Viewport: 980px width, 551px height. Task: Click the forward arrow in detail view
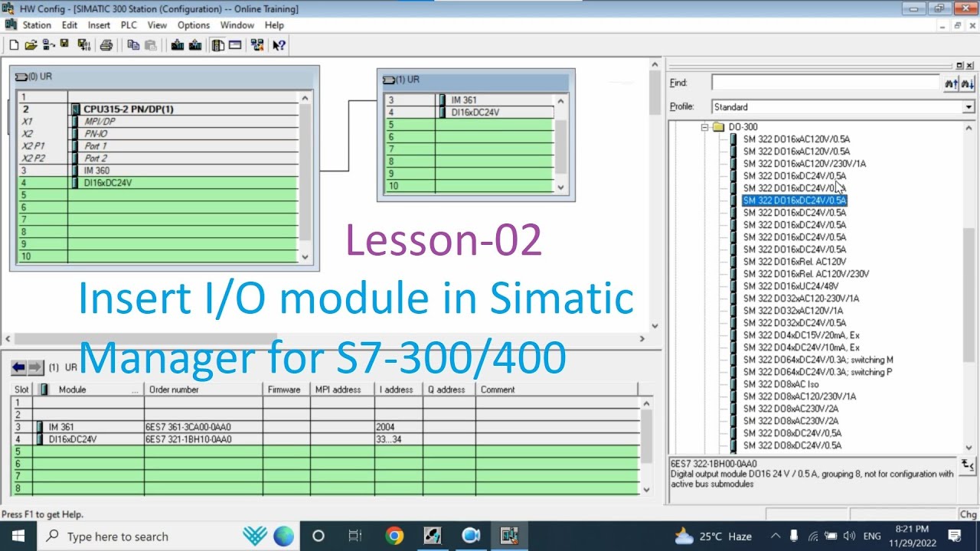point(35,367)
